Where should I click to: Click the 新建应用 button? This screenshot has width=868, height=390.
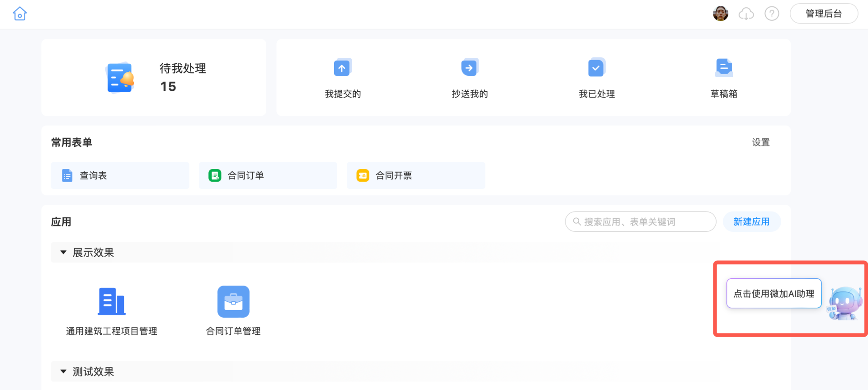751,222
